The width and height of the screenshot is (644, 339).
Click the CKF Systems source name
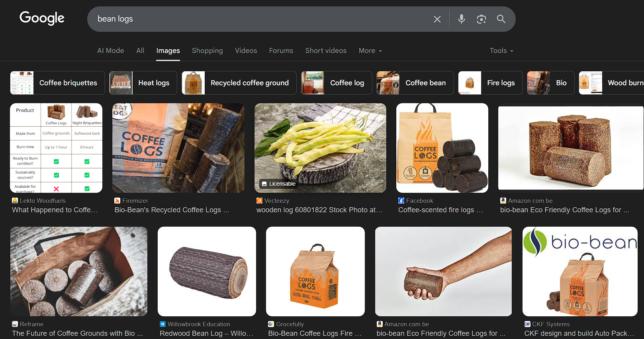click(551, 324)
